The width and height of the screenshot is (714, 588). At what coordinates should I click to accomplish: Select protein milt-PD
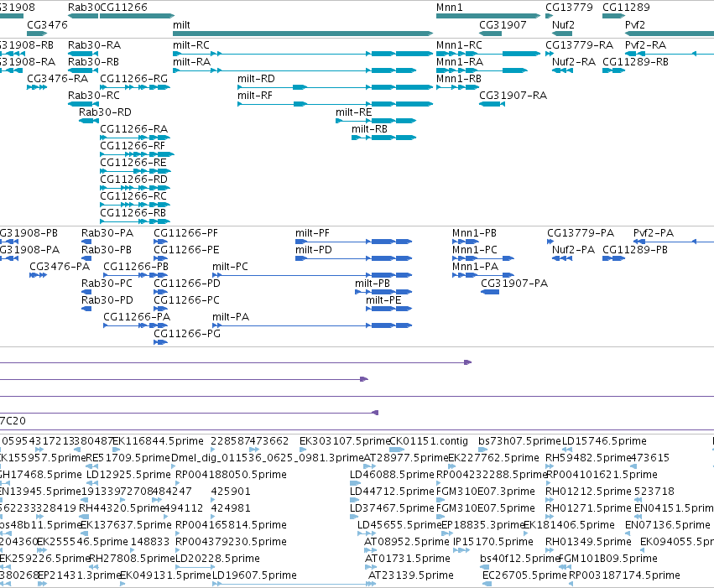pyautogui.click(x=354, y=258)
